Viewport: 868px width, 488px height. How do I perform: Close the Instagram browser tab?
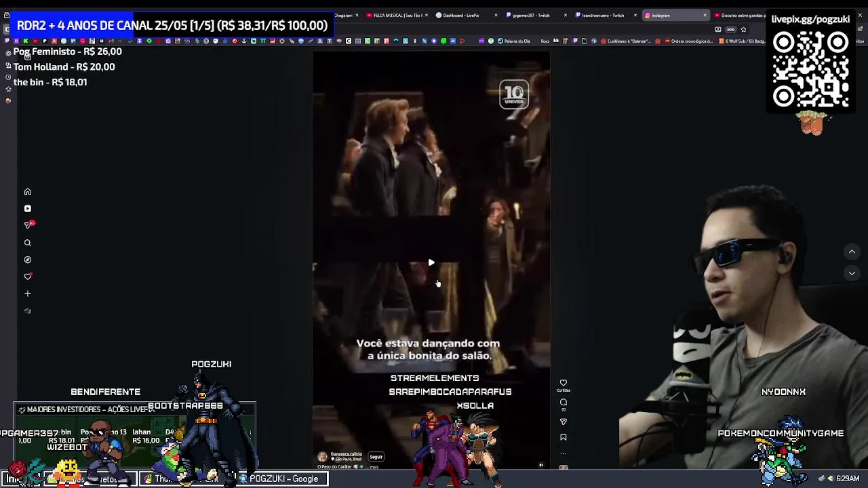tap(705, 15)
